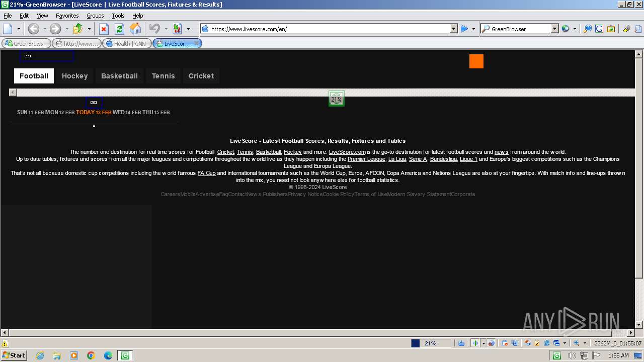The image size is (644, 362).
Task: Toggle the window with red dot status icon
Action: pyautogui.click(x=505, y=343)
